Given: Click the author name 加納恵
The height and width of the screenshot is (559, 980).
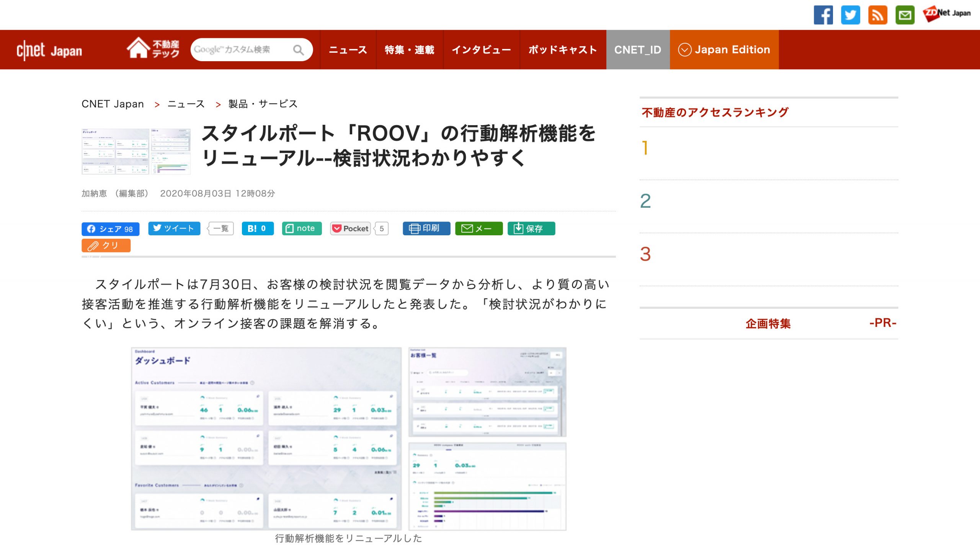Looking at the screenshot, I should (94, 194).
